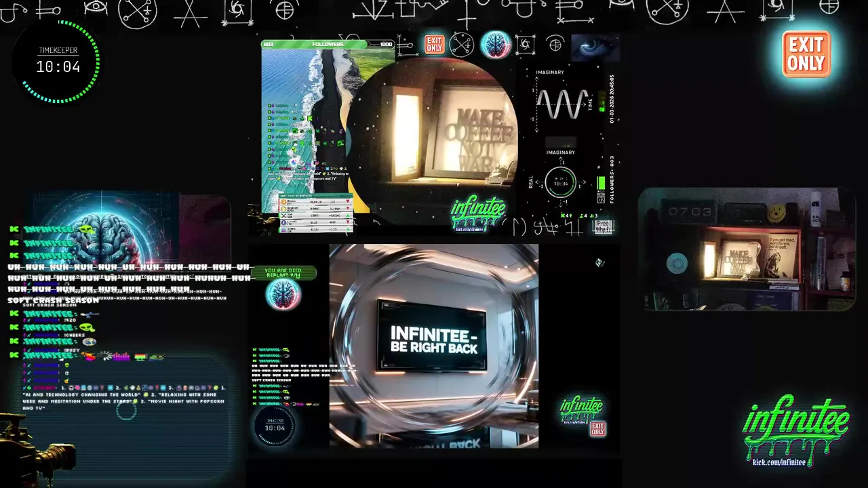This screenshot has height=488, width=868.
Task: Click the !BUSY chat command message
Action: pos(72,350)
